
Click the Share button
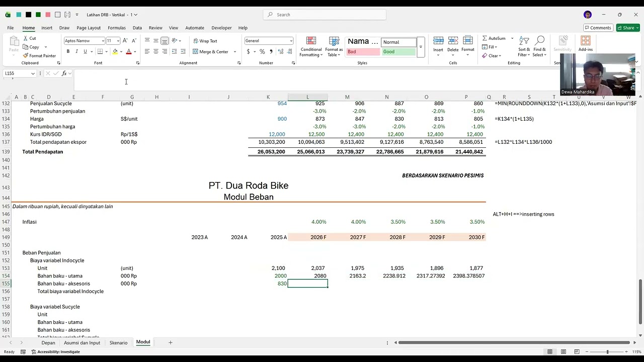(627, 28)
